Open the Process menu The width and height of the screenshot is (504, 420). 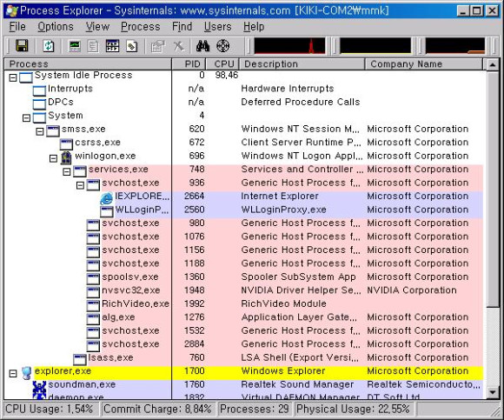coord(141,27)
